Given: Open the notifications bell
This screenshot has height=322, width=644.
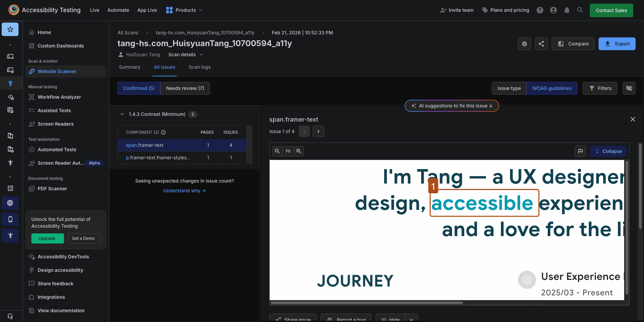Looking at the screenshot, I should click(567, 10).
